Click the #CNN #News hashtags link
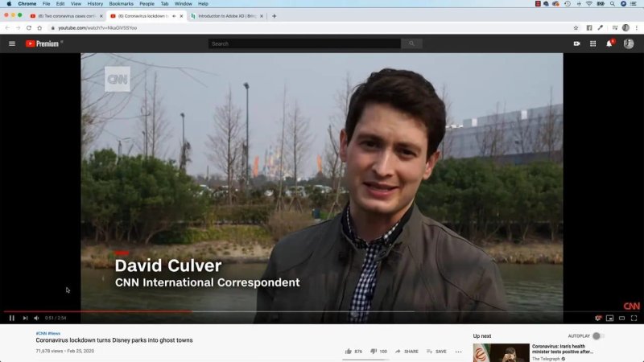 coord(48,333)
